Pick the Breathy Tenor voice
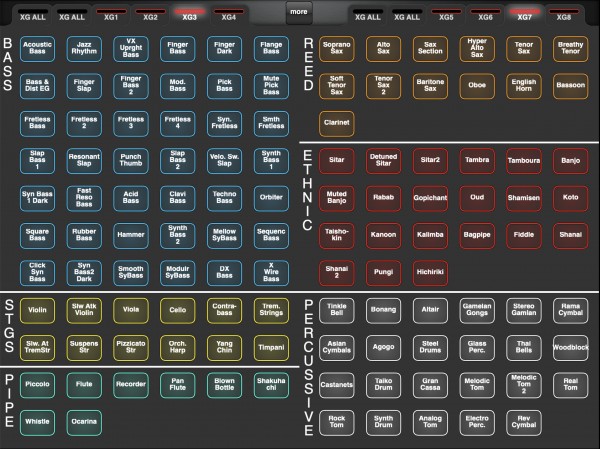The image size is (600, 449). click(x=571, y=49)
